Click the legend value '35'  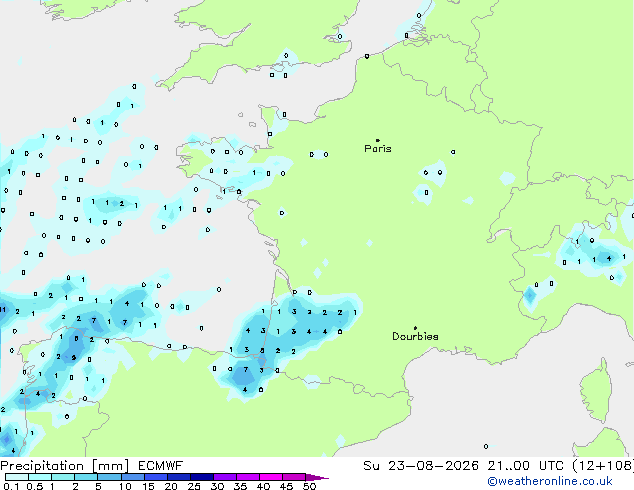[240, 486]
